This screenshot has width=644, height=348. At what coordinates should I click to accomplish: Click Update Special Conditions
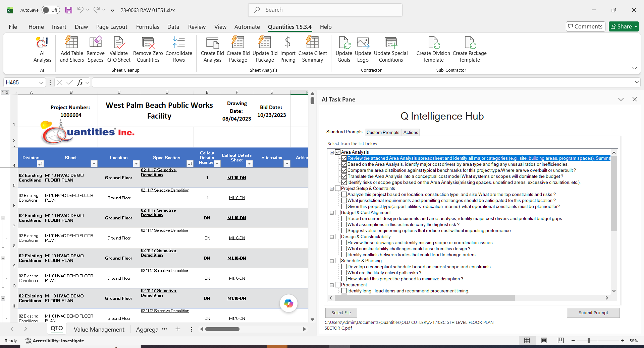[391, 50]
